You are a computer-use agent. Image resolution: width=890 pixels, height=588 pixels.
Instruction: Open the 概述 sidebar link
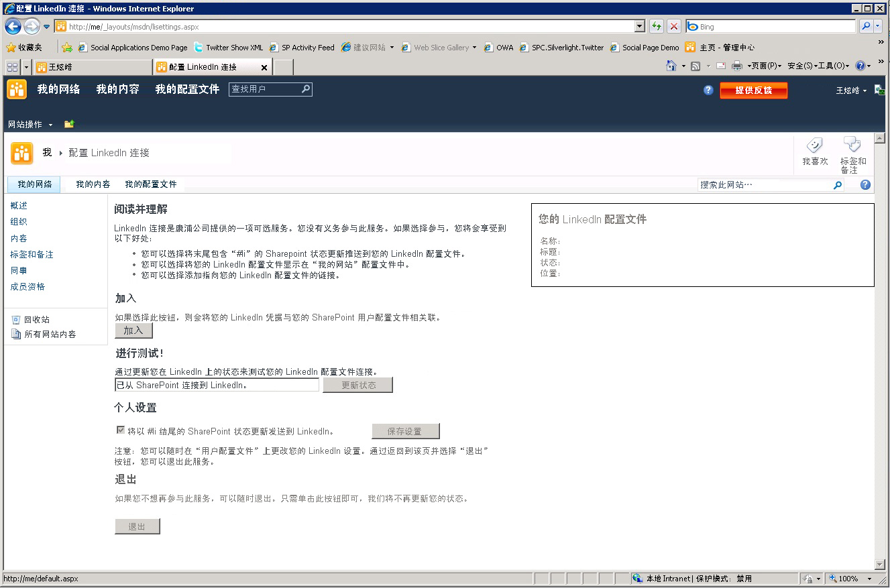pos(19,205)
